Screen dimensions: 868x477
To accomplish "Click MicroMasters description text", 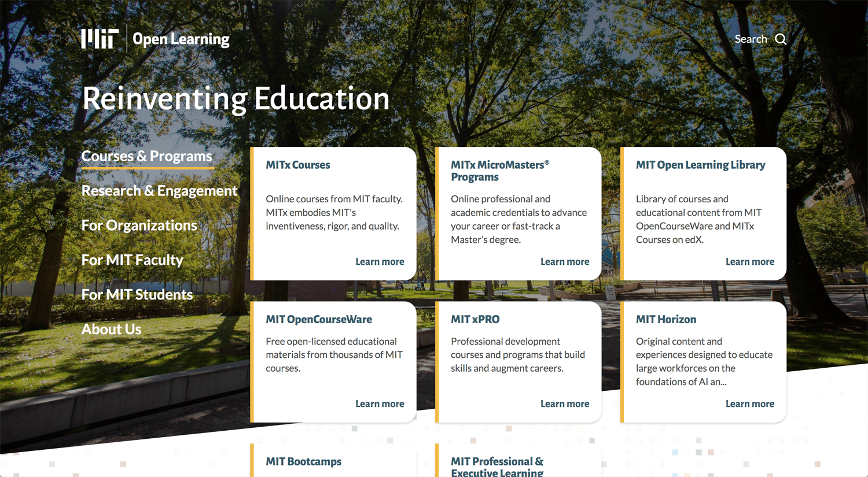I will pos(518,219).
